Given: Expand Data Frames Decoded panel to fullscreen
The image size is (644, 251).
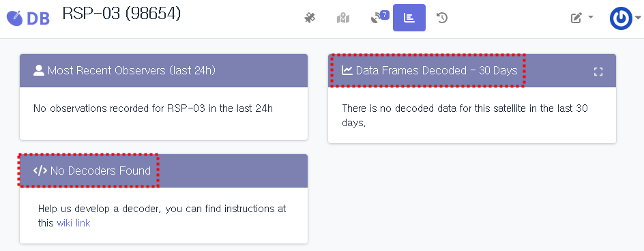Looking at the screenshot, I should [x=598, y=72].
